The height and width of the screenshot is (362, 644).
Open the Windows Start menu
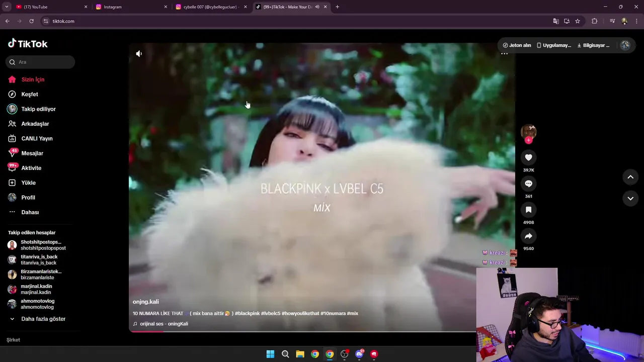point(270,354)
